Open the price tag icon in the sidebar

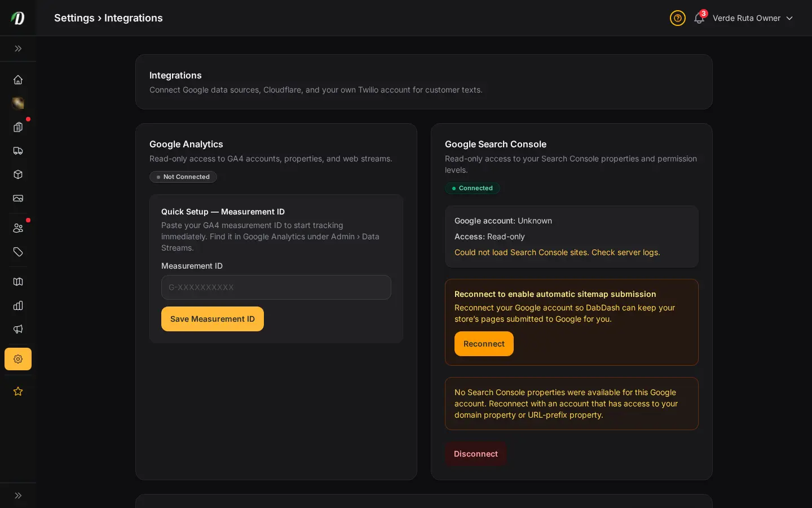(x=18, y=252)
